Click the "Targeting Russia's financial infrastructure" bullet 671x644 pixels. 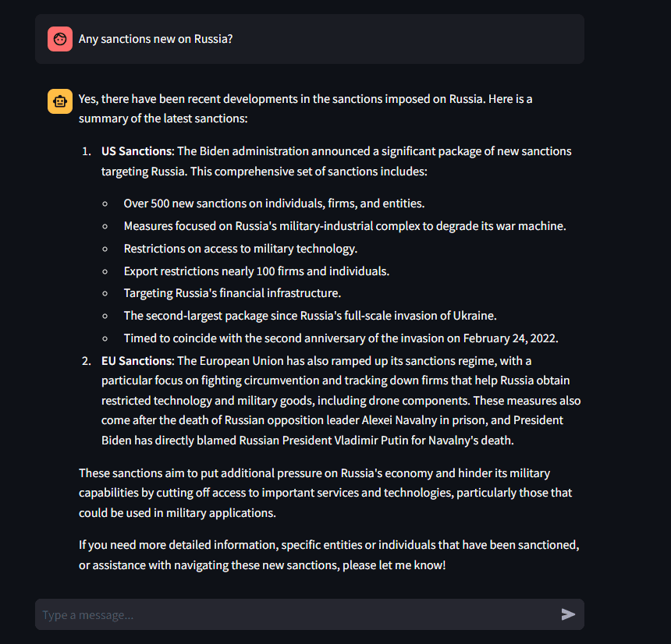tap(232, 293)
